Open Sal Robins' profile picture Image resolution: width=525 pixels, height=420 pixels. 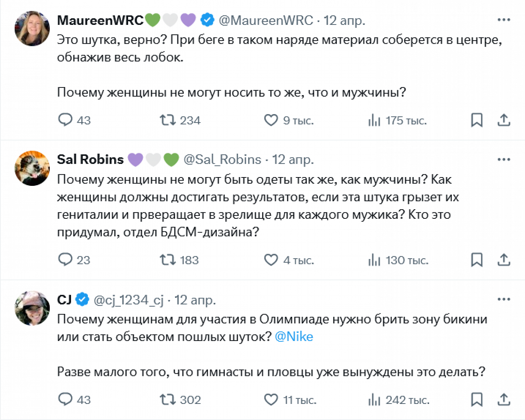32,168
